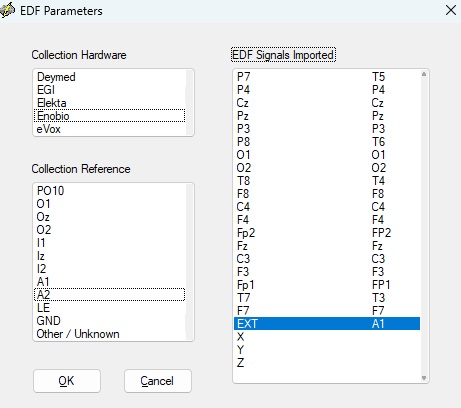This screenshot has width=461, height=408.
Task: Select the P7 to T5 signal row
Action: [x=327, y=77]
